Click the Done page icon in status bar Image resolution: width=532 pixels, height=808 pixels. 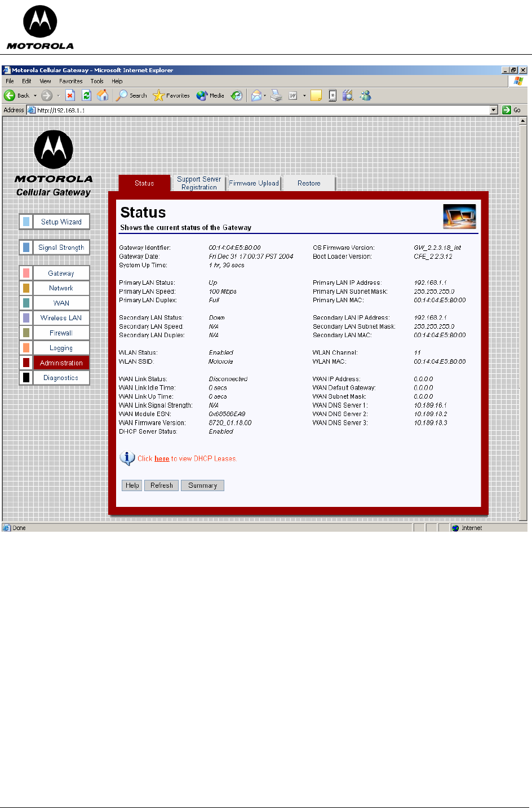tap(7, 528)
